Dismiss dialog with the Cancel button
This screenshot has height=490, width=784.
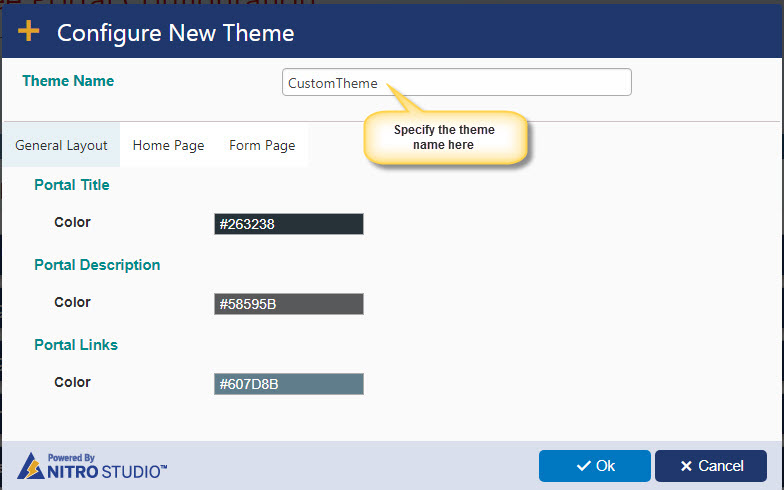pos(710,466)
